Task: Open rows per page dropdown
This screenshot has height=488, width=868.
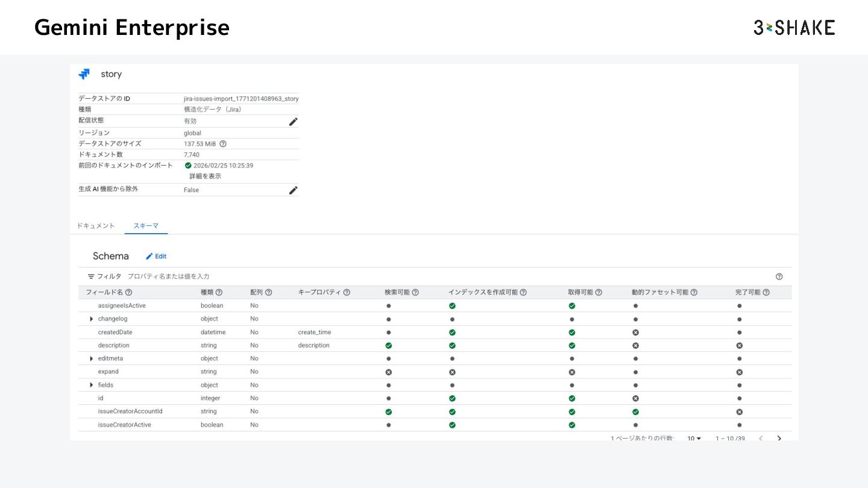Action: (x=694, y=438)
